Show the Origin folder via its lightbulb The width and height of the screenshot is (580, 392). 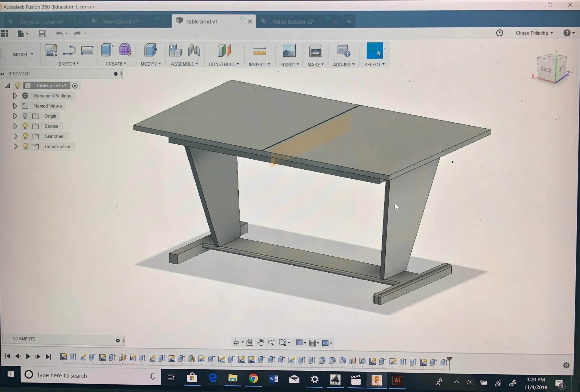[25, 116]
